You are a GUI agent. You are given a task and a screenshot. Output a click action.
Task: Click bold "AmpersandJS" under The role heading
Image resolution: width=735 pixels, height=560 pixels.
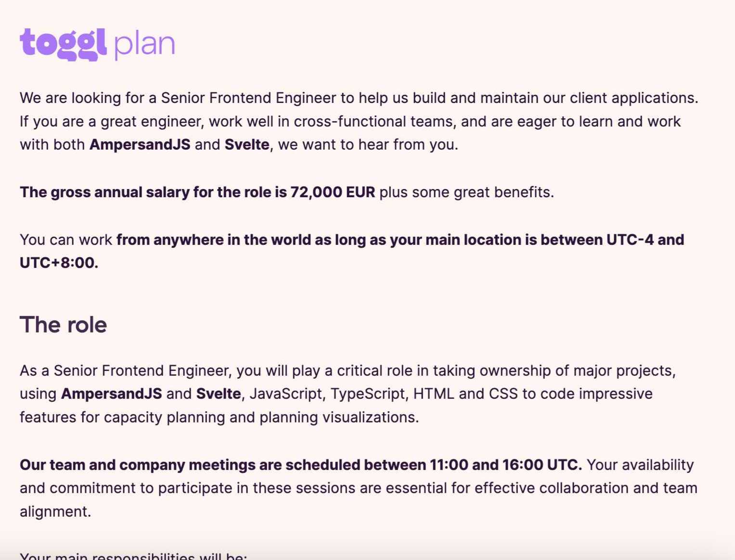tap(111, 394)
